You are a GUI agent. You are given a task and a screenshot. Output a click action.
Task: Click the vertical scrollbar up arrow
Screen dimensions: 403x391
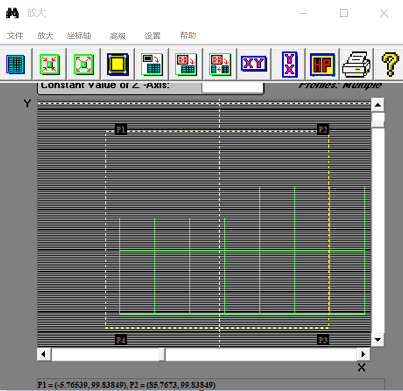tap(378, 105)
